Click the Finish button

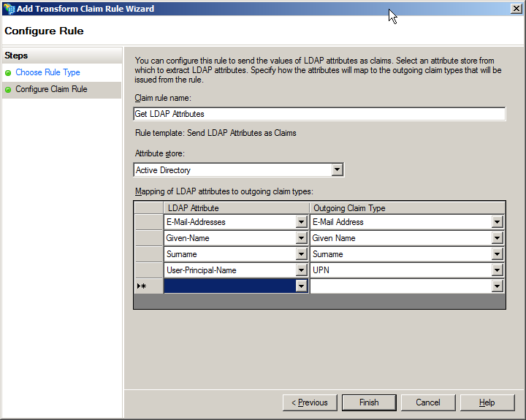(x=369, y=402)
